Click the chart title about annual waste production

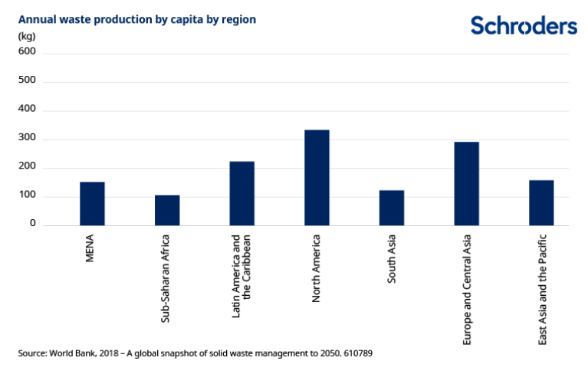(137, 19)
